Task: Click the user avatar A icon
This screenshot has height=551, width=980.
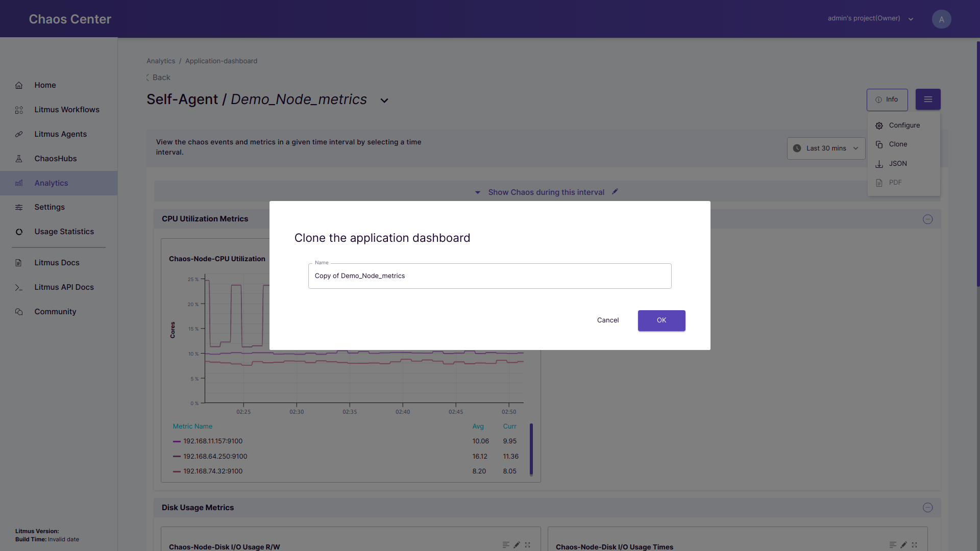Action: click(x=941, y=19)
